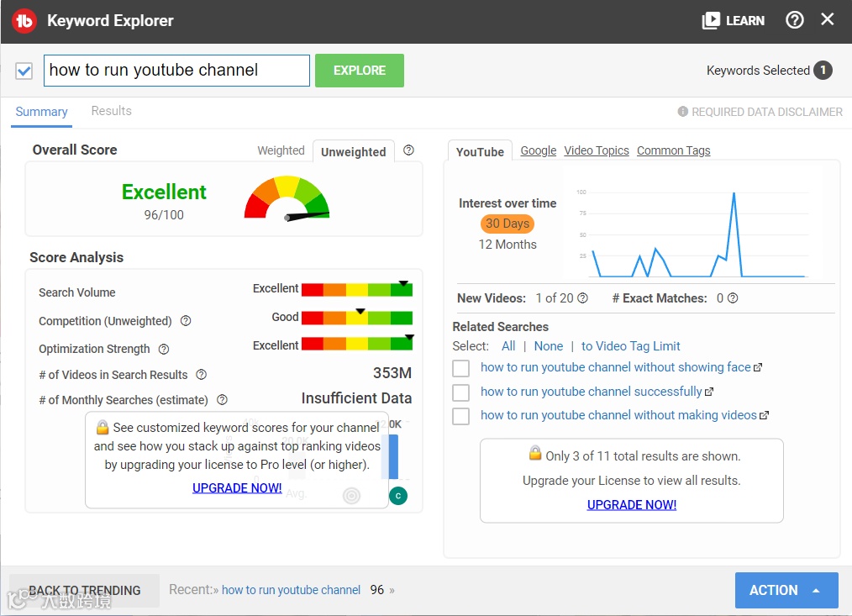Open the Google tab
Screen dimensions: 852x616
538,150
